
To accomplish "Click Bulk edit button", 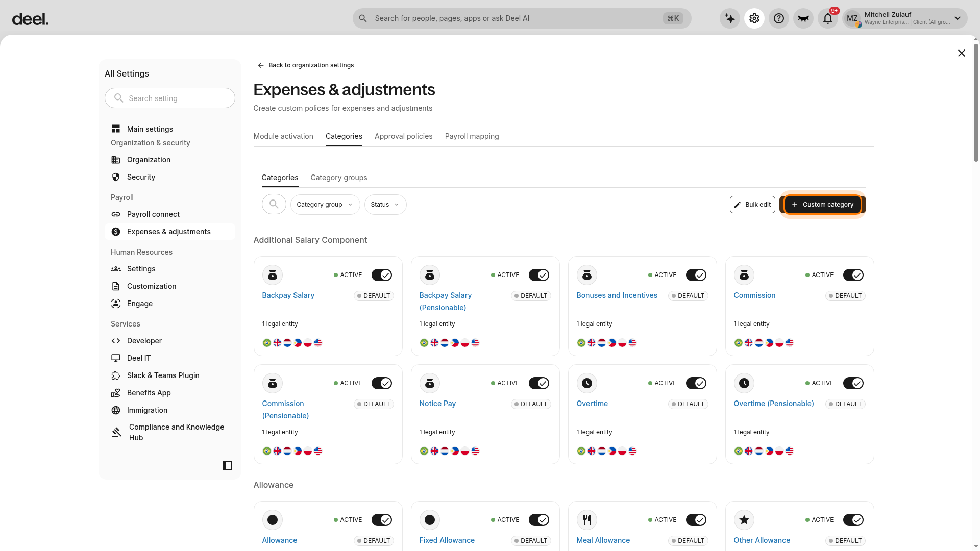I will click(752, 205).
